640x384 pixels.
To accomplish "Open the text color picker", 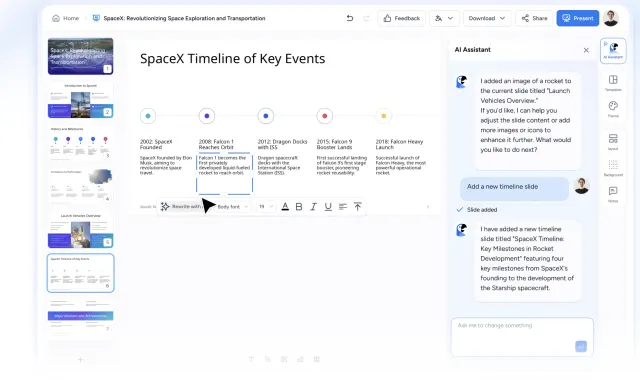I will coord(285,206).
